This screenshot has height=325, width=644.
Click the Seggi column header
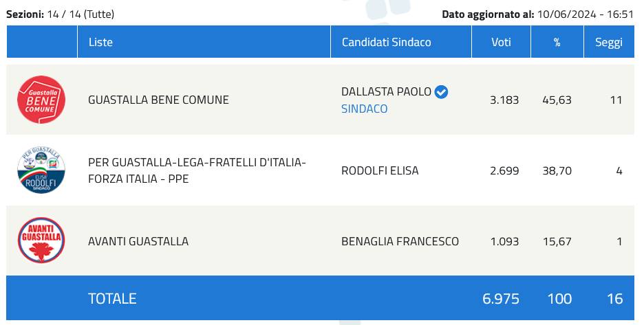click(608, 42)
